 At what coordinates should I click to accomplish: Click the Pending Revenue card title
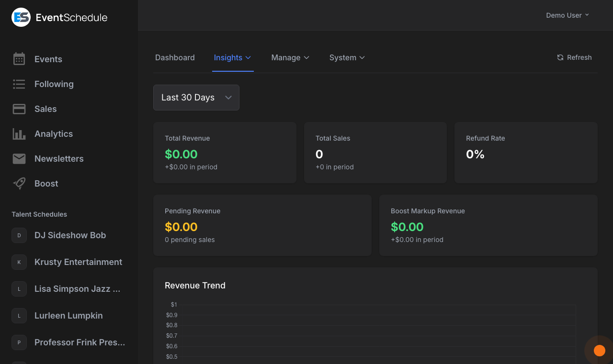(193, 211)
